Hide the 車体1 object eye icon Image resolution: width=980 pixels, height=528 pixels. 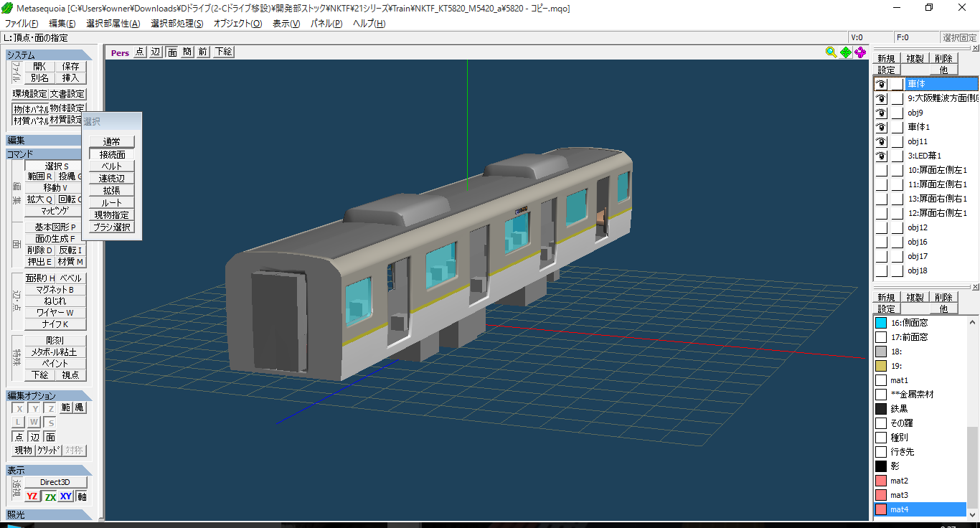click(881, 127)
